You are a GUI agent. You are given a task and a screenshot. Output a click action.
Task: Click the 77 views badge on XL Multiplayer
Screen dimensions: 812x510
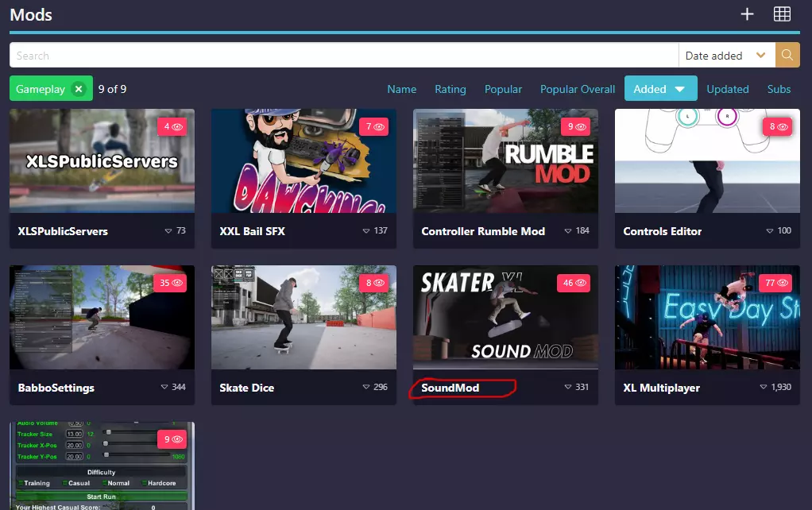[x=775, y=284]
